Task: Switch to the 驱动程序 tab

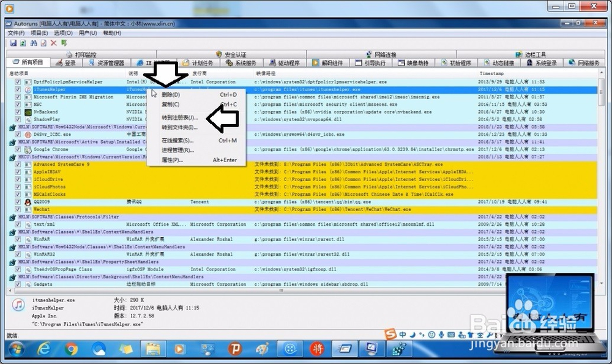Action: (285, 63)
